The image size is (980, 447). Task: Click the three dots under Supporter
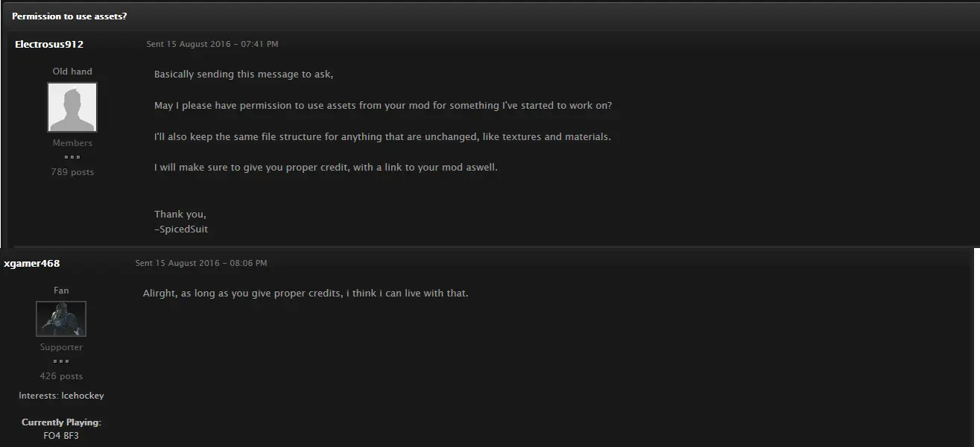point(61,361)
